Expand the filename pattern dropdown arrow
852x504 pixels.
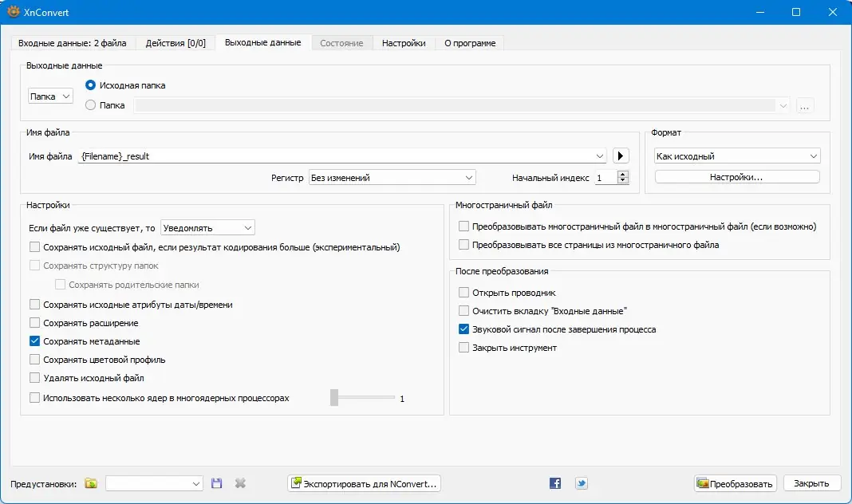599,156
